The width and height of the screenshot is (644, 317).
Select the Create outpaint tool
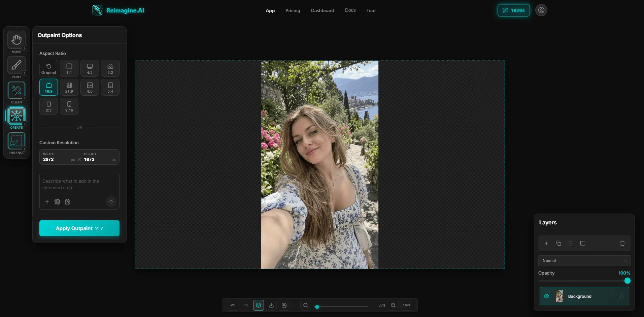(16, 116)
